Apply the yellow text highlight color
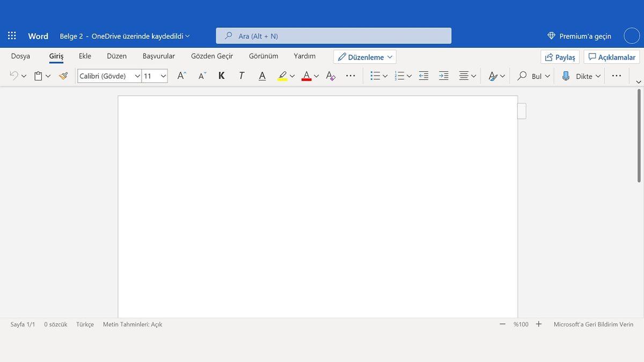644x362 pixels. (x=282, y=76)
